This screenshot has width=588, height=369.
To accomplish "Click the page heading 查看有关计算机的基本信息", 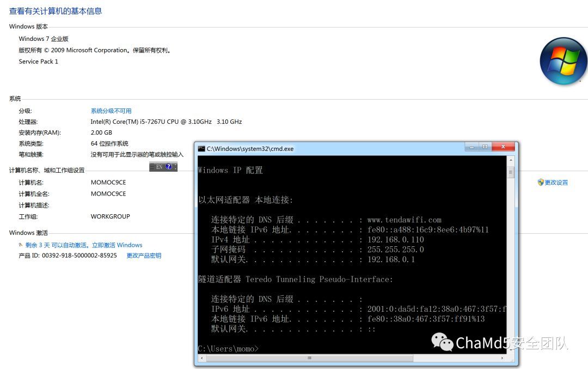I will point(56,11).
